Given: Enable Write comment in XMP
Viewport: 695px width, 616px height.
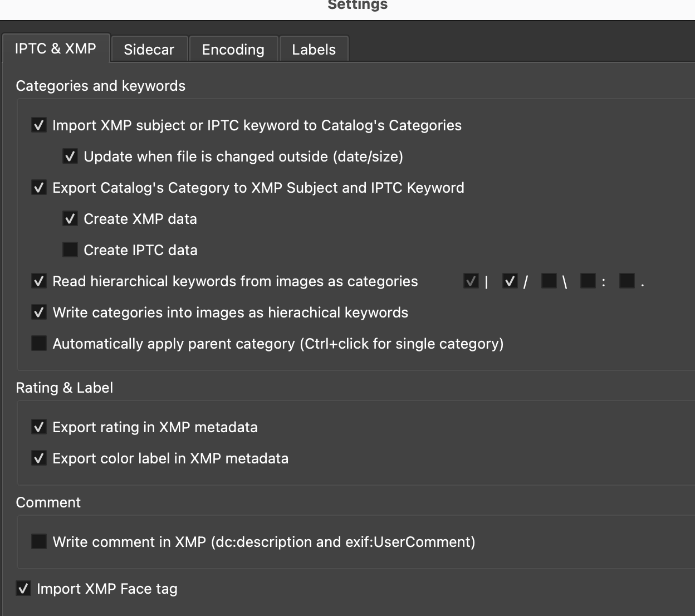Looking at the screenshot, I should click(39, 542).
